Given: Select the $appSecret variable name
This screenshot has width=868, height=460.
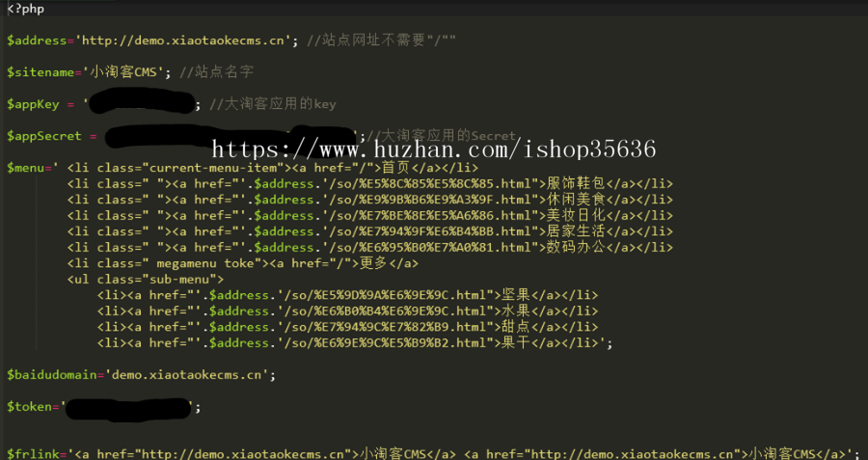Looking at the screenshot, I should click(43, 136).
